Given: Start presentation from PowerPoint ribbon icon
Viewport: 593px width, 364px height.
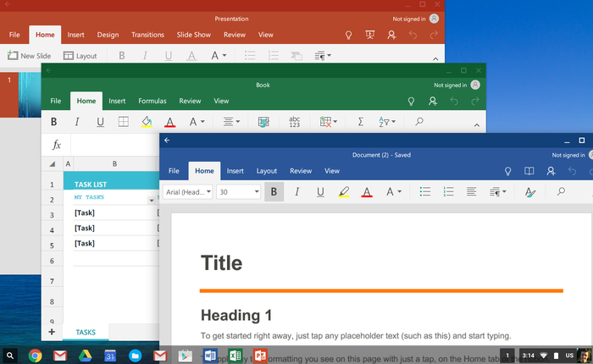Looking at the screenshot, I should (x=370, y=35).
